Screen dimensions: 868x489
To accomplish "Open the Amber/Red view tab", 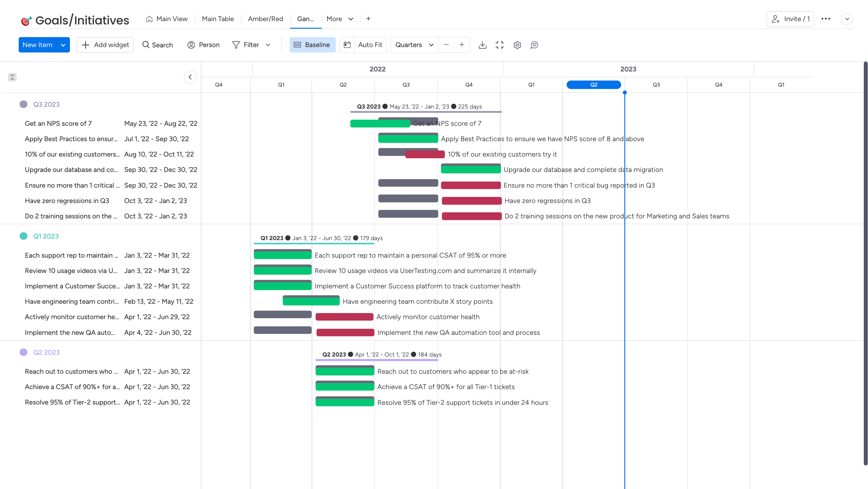I will click(266, 19).
